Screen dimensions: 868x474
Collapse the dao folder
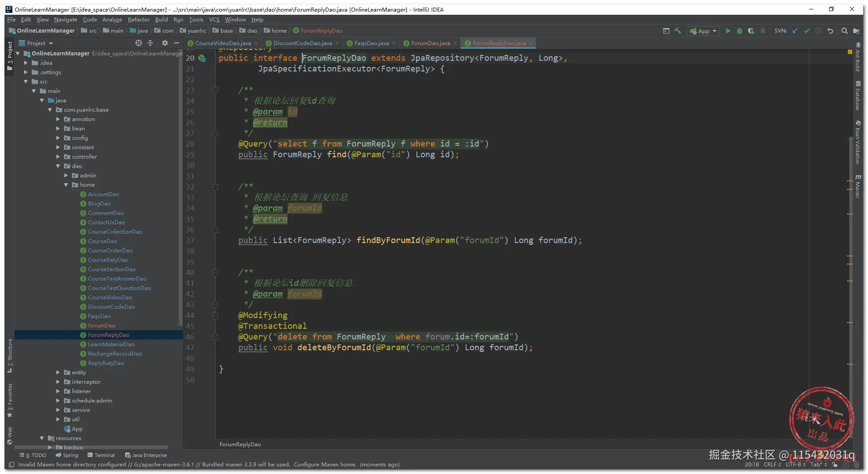click(58, 166)
